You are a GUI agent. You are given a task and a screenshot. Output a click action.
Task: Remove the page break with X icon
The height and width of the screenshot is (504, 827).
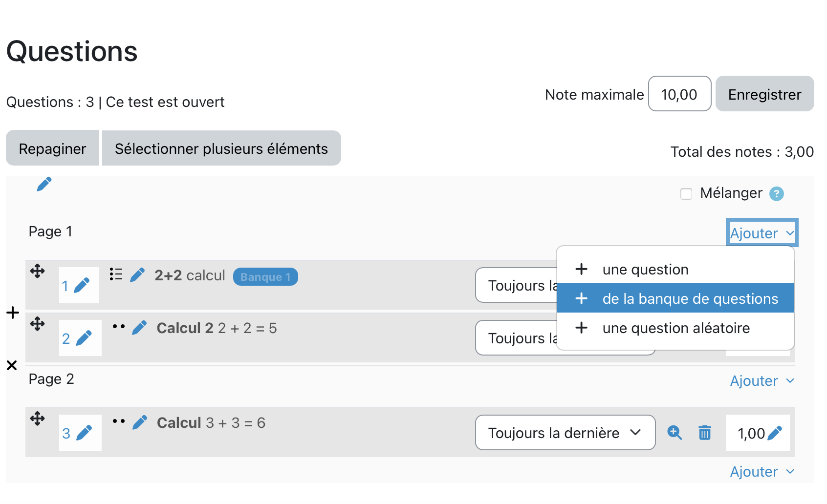tap(12, 365)
